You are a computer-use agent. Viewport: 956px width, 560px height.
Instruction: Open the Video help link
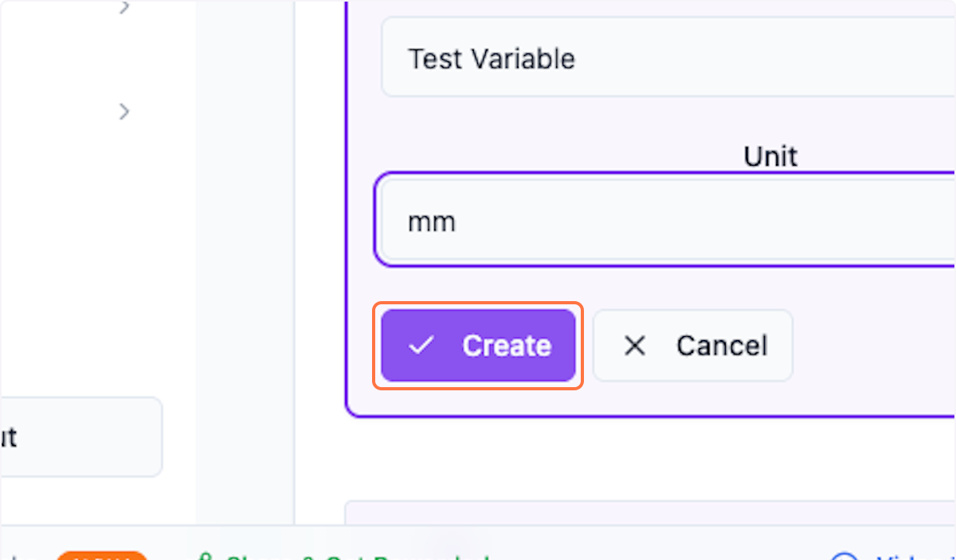(892, 558)
